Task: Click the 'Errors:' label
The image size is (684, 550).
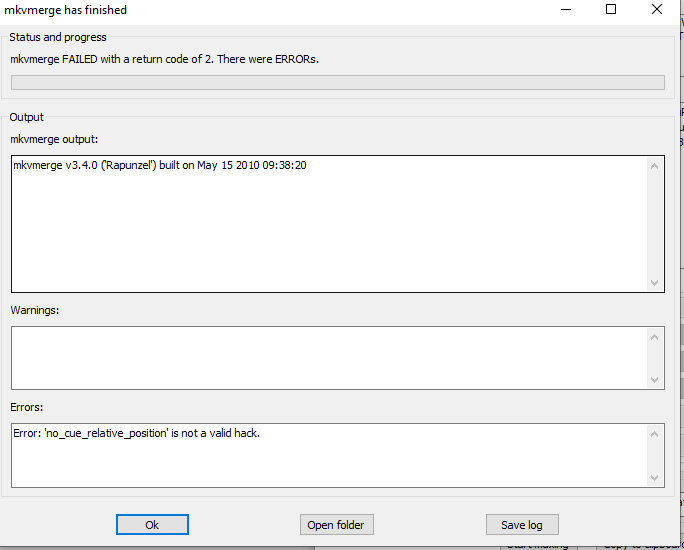Action: point(27,407)
